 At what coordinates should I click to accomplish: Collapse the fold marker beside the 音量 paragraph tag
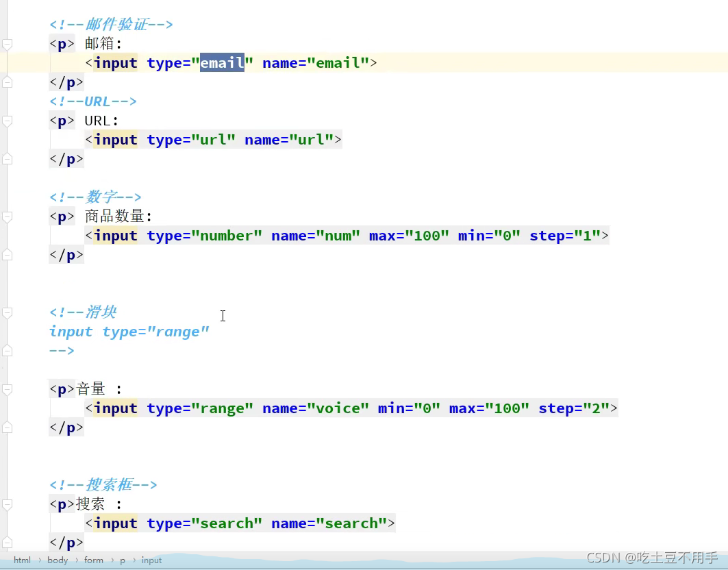tap(7, 389)
